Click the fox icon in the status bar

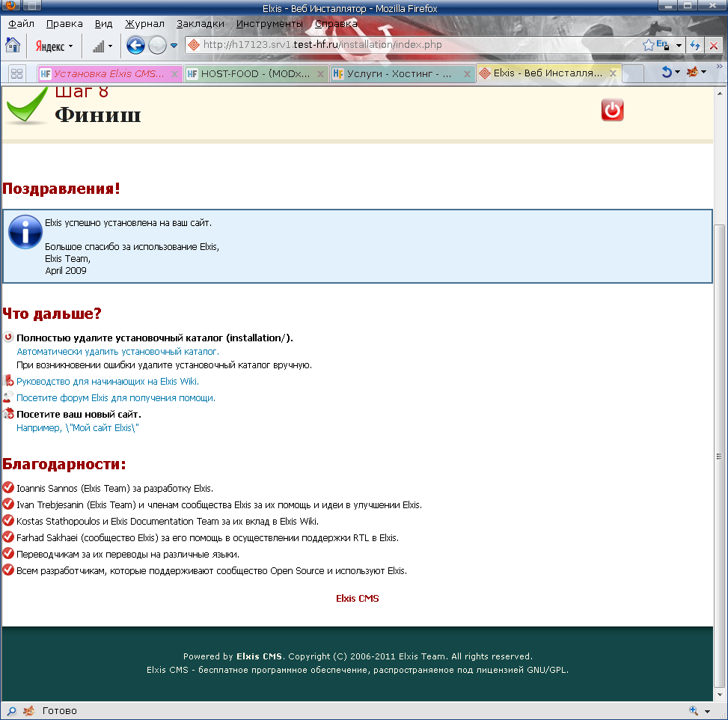click(x=28, y=711)
